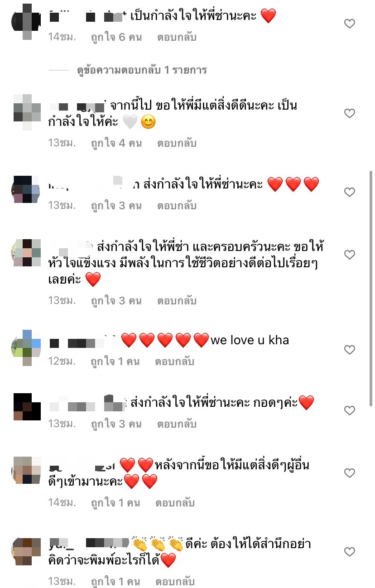Image resolution: width=375 pixels, height=588 pixels.
Task: Like the comment with three red hearts
Action: coord(350,193)
